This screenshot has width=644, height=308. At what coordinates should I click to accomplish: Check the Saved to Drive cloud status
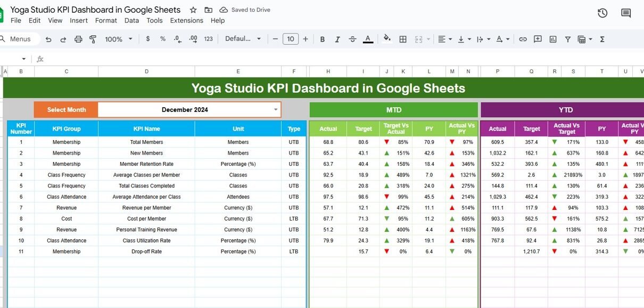245,10
